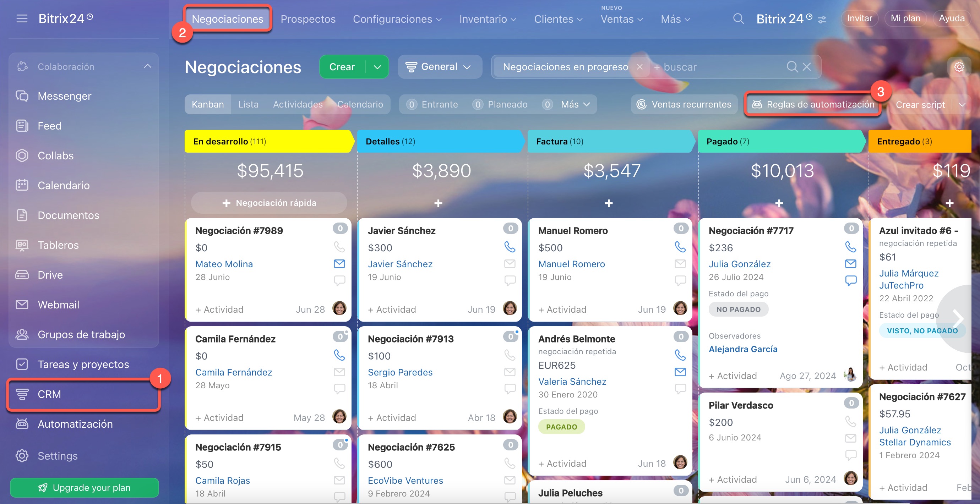Click envelope icon on Andrés Belmonte card
The height and width of the screenshot is (504, 980).
[x=680, y=372]
